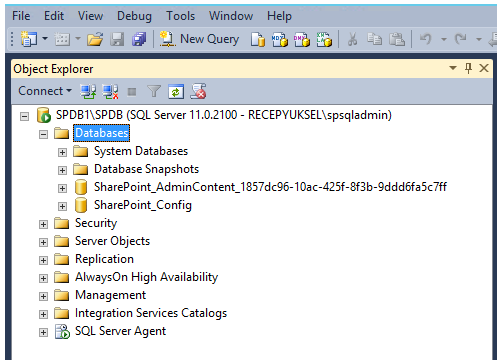The width and height of the screenshot is (504, 360).
Task: Click the Stop square icon
Action: [132, 92]
